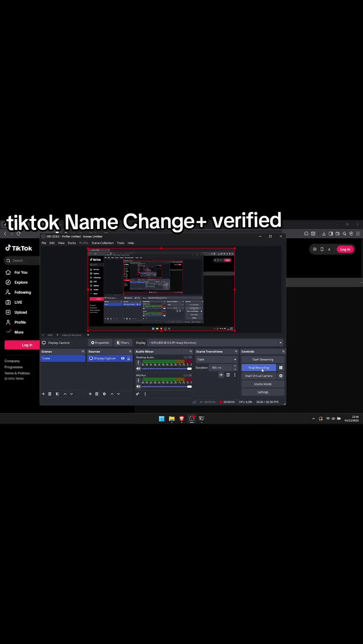Screen dimensions: 363x644
Task: Add a new scene in Scenes panel
Action: click(x=43, y=394)
